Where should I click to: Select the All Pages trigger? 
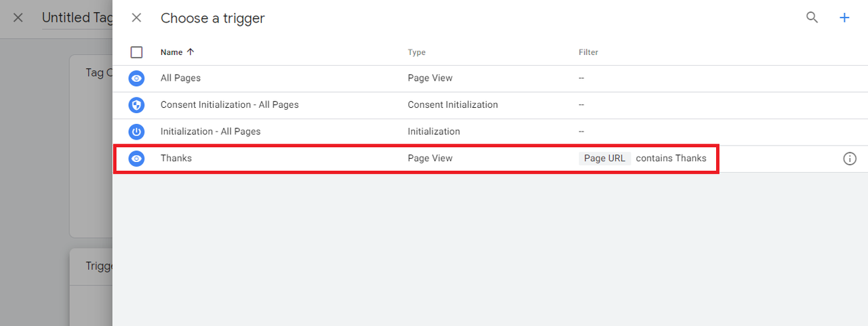click(490, 79)
